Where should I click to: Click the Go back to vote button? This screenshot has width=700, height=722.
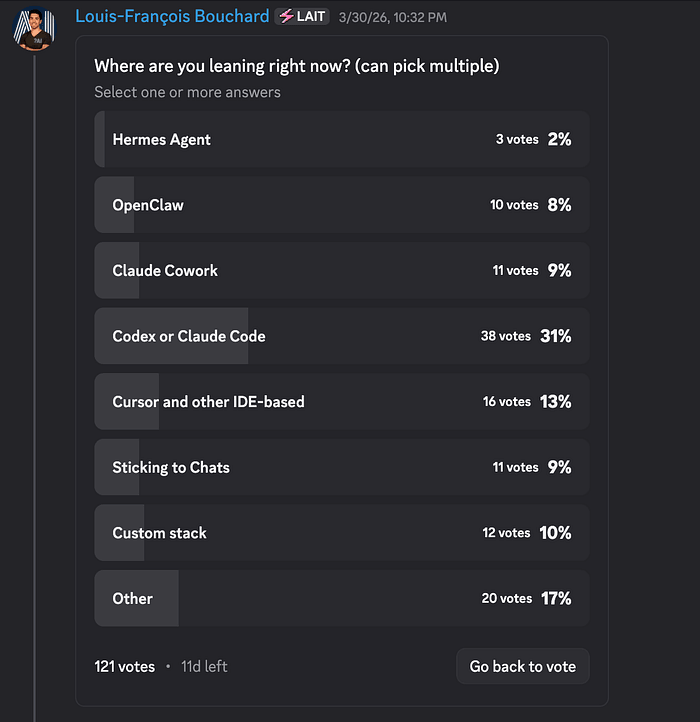click(x=522, y=666)
